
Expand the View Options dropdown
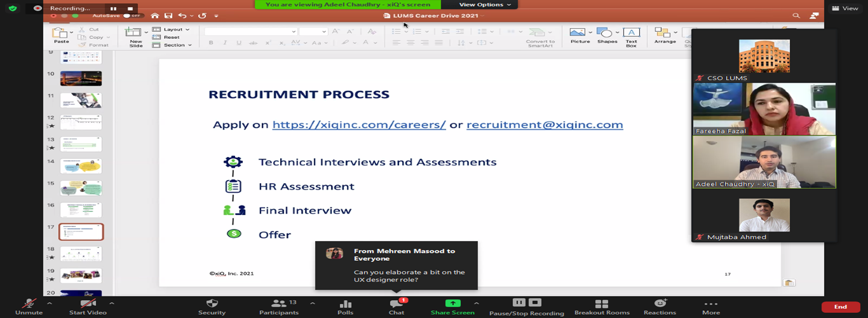coord(485,4)
